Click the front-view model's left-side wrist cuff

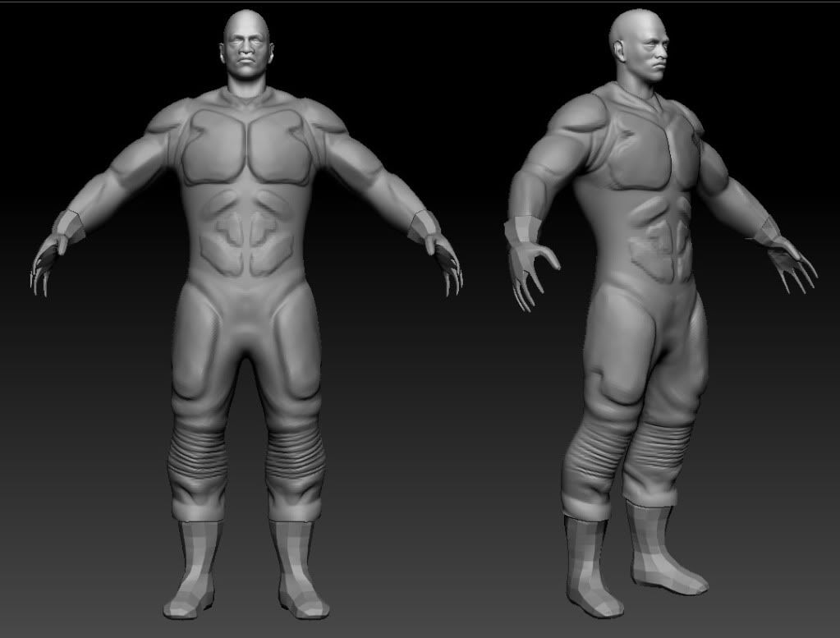69,225
